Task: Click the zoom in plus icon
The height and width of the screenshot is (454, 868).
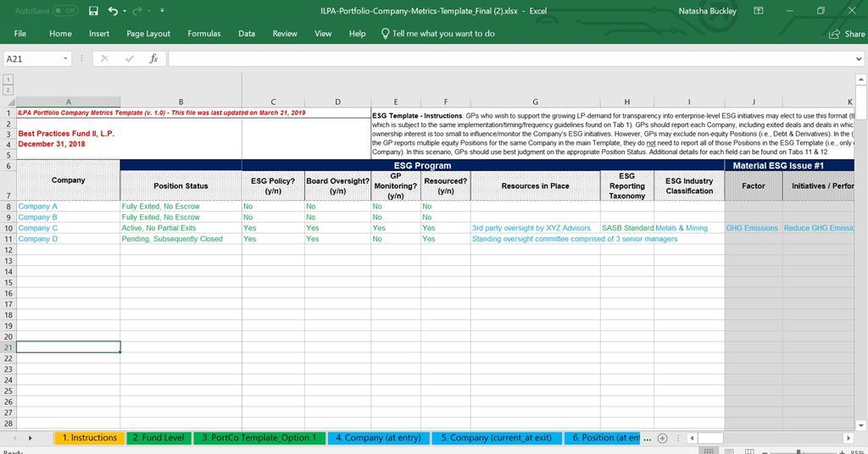Action: [x=842, y=451]
